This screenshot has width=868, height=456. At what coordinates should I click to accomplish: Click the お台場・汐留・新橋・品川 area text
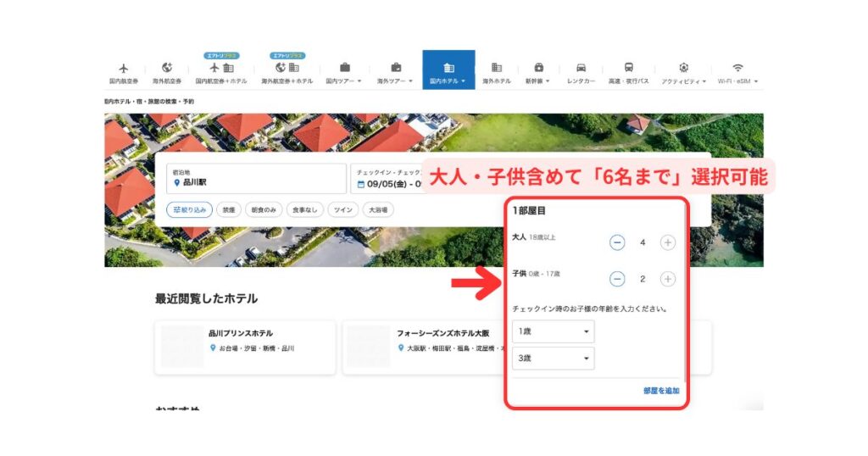256,348
